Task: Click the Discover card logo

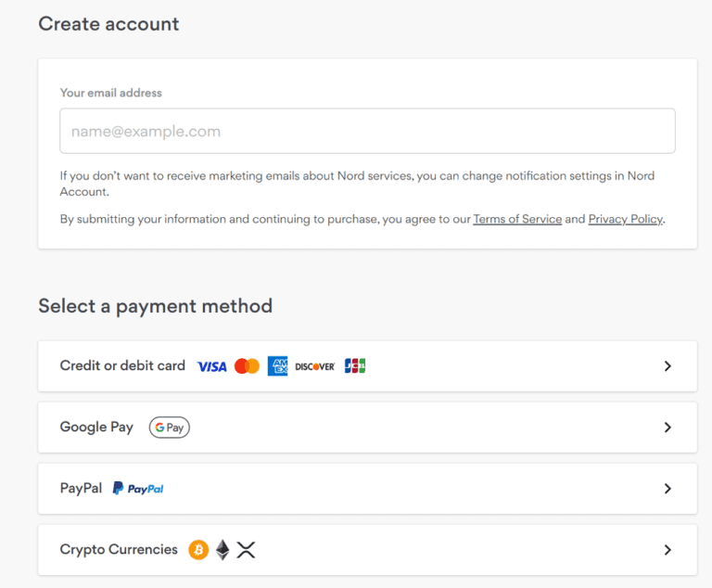Action: click(x=315, y=366)
